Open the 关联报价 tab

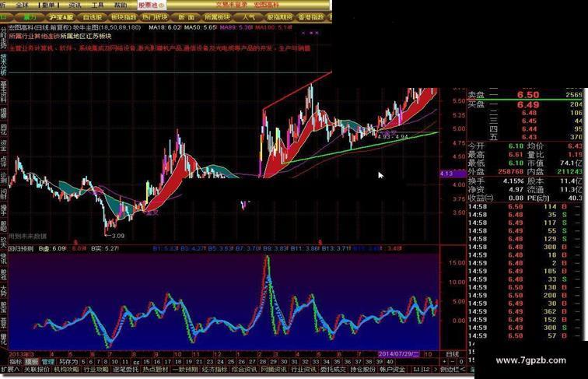[37, 370]
